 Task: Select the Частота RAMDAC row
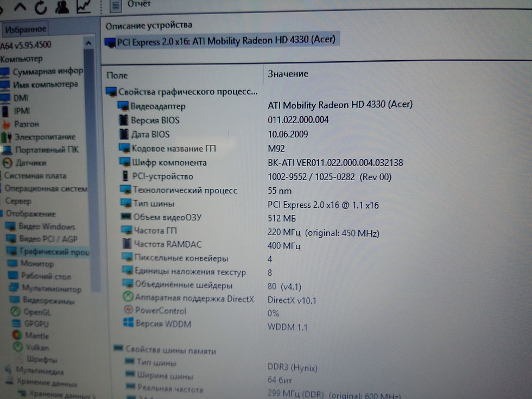click(211, 245)
